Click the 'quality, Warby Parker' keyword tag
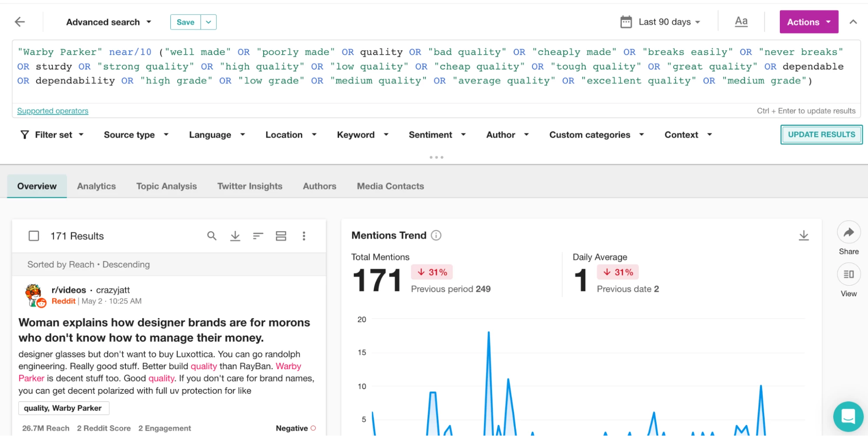 [x=63, y=408]
